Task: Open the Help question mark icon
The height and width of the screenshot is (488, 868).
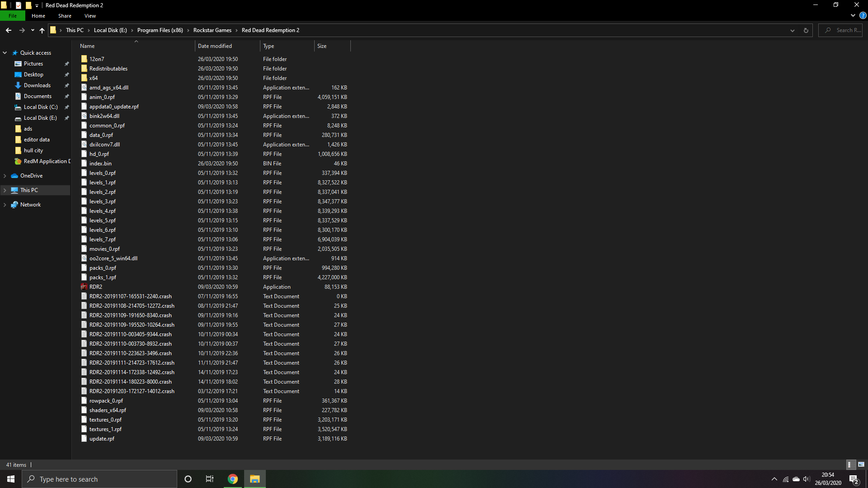Action: point(863,15)
